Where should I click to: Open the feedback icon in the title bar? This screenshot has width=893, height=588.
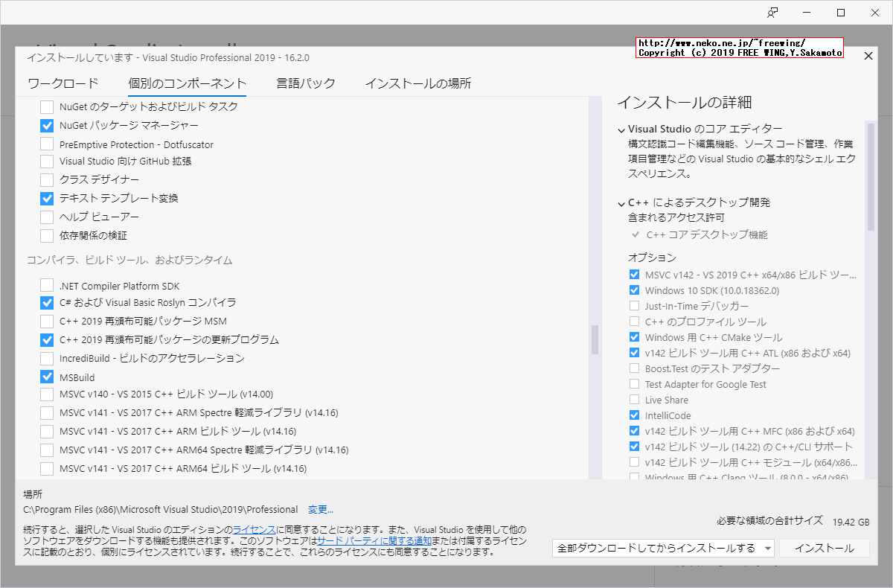(x=773, y=13)
